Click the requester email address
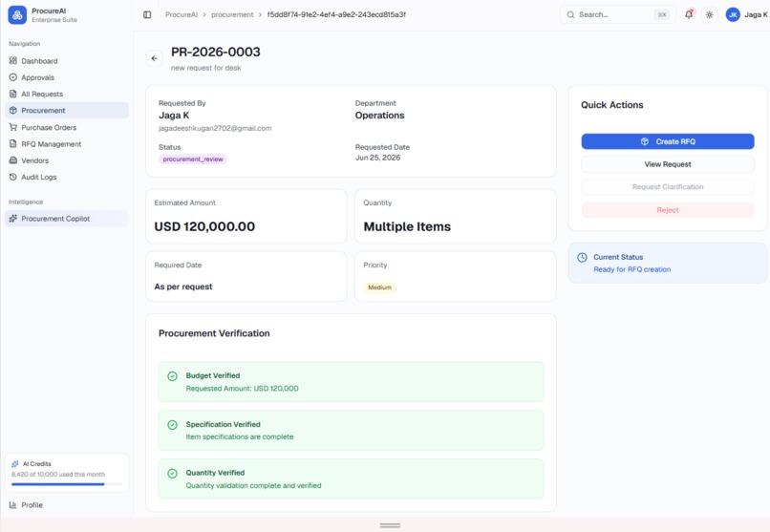770x532 pixels. point(215,128)
